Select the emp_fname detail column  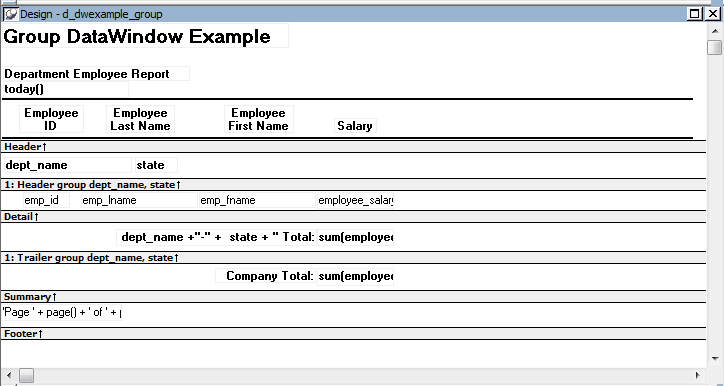(257, 200)
